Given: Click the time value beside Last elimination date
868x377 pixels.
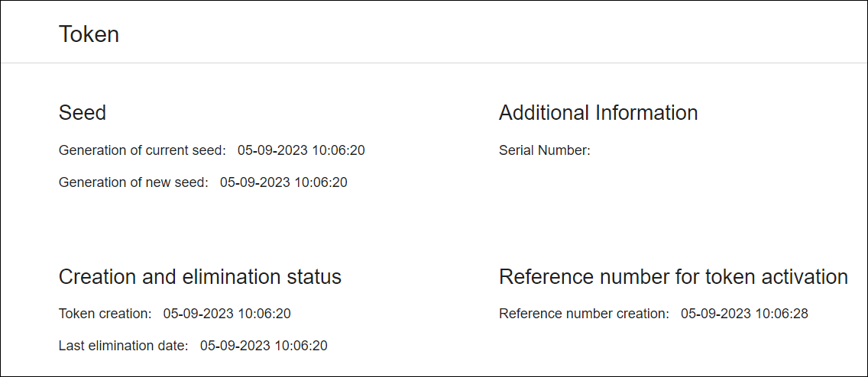Looking at the screenshot, I should pyautogui.click(x=301, y=346).
